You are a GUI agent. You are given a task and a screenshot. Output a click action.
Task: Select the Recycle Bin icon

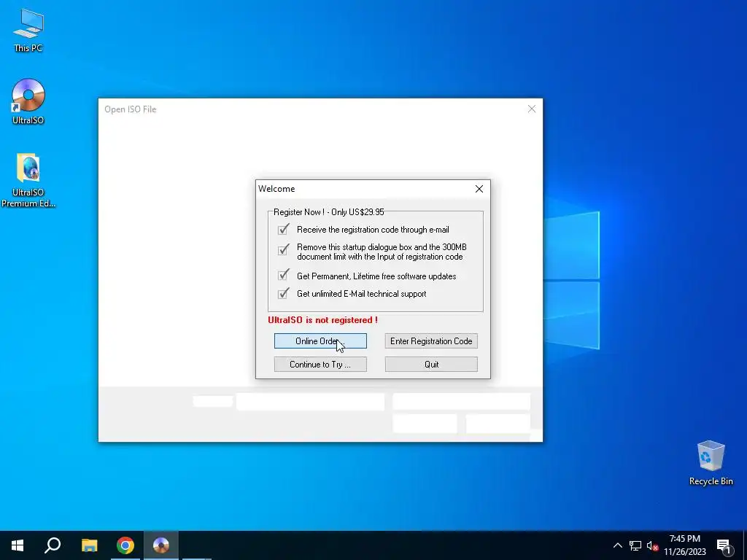(x=711, y=462)
